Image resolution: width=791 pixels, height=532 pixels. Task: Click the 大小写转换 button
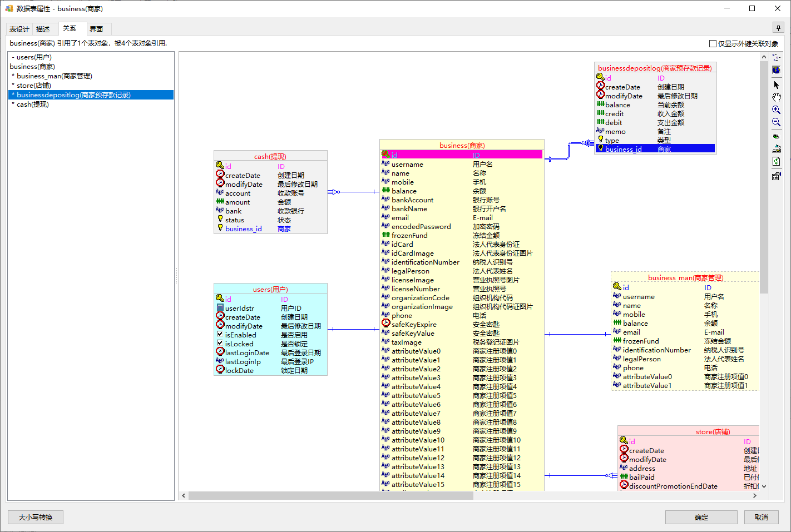[x=36, y=517]
